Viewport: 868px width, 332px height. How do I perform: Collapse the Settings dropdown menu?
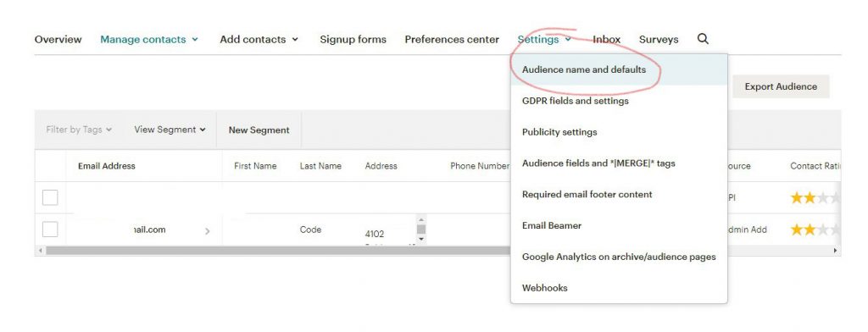(x=544, y=39)
